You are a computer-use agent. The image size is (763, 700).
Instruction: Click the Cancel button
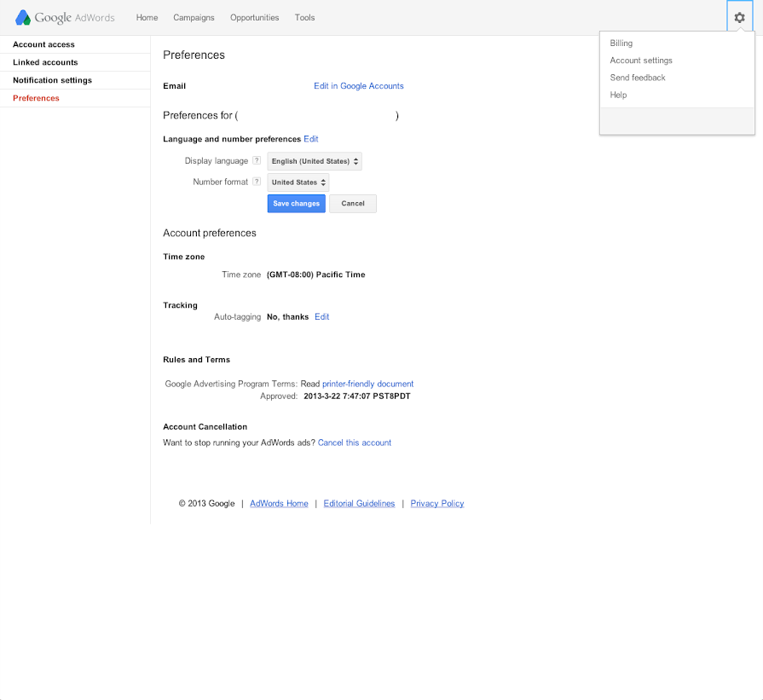click(353, 204)
